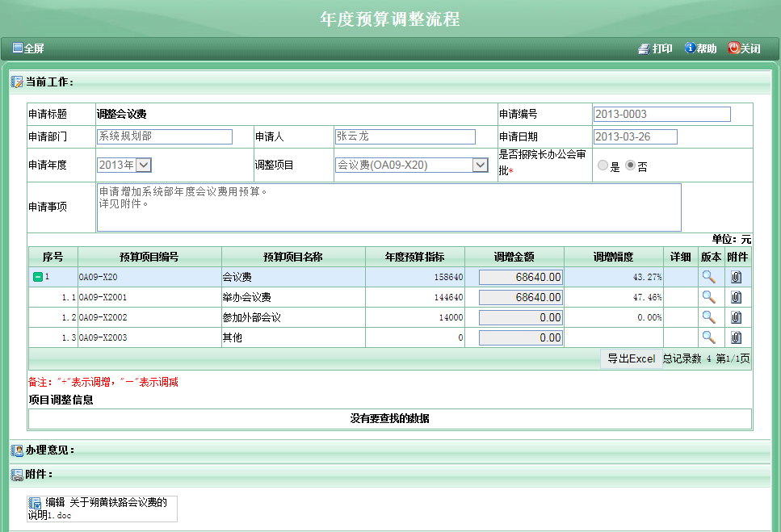
Task: Click the magnifier icon in 其他 row
Action: 708,337
